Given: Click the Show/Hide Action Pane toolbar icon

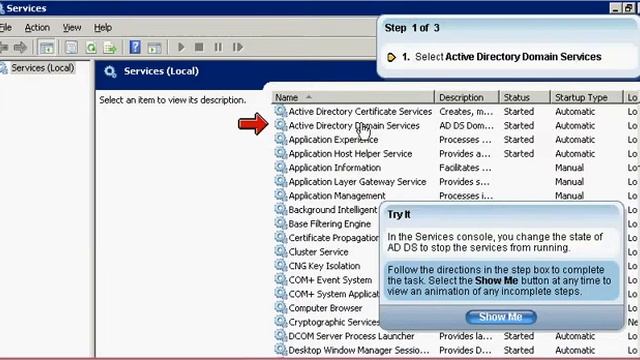Looking at the screenshot, I should [x=154, y=47].
